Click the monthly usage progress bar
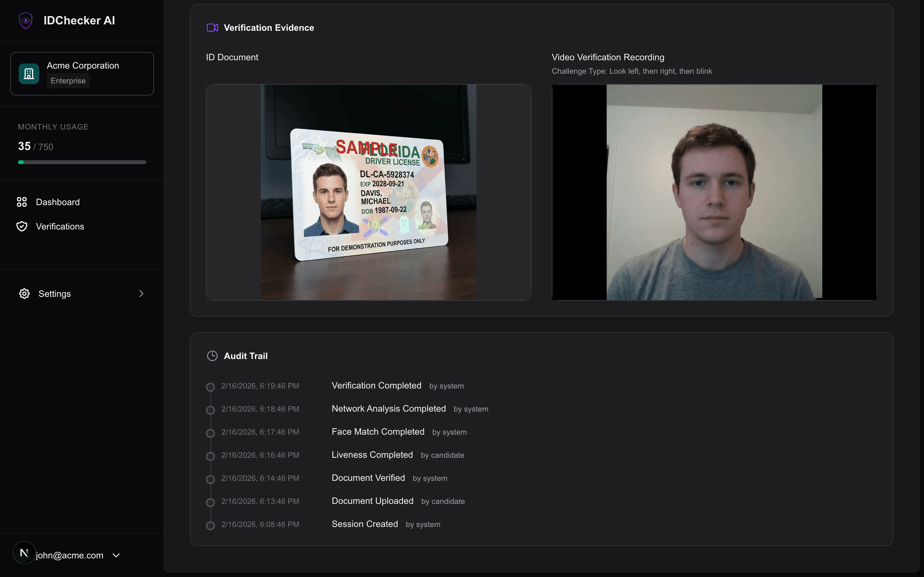The width and height of the screenshot is (924, 577). click(x=82, y=162)
